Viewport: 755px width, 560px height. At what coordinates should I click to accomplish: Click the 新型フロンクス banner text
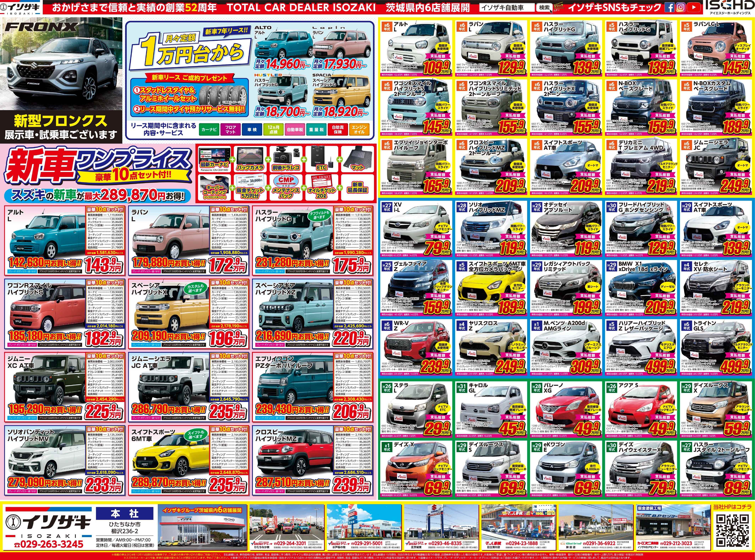click(x=61, y=121)
